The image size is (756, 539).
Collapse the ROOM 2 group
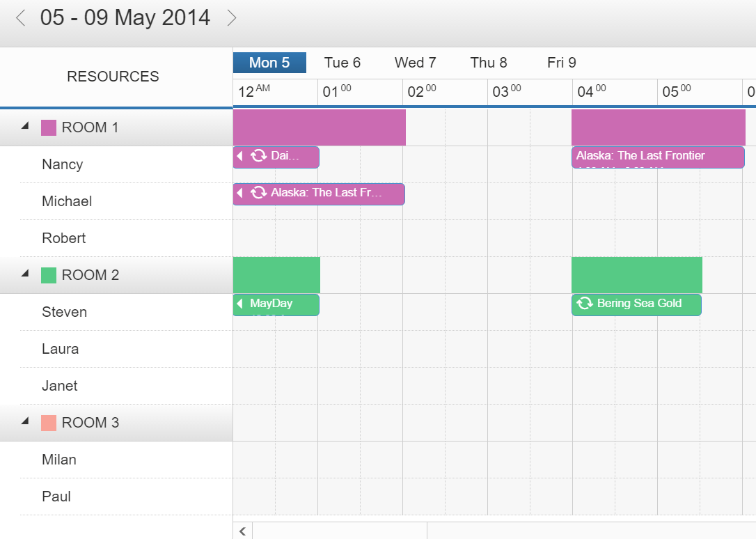point(23,273)
